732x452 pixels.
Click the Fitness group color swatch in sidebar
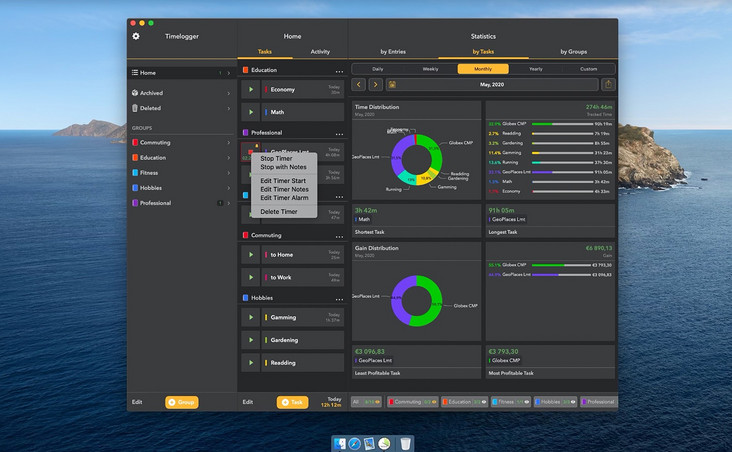click(x=135, y=173)
